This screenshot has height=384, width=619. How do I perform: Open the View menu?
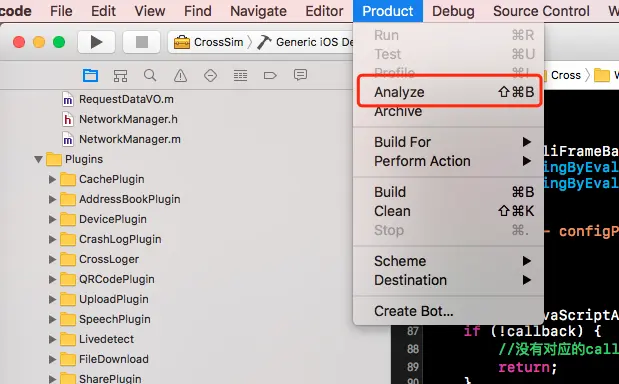pos(150,11)
